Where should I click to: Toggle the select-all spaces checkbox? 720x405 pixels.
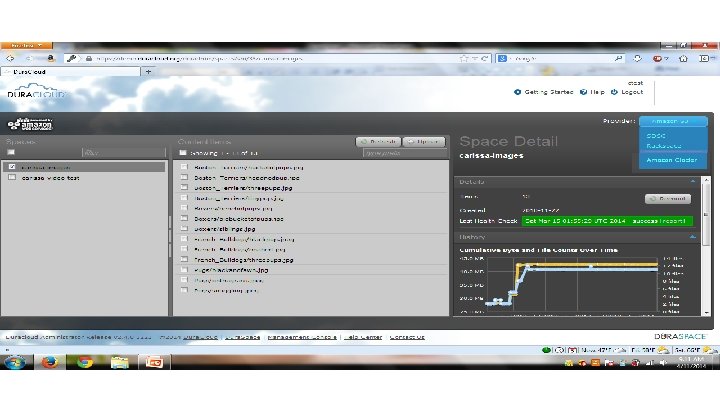tap(11, 152)
